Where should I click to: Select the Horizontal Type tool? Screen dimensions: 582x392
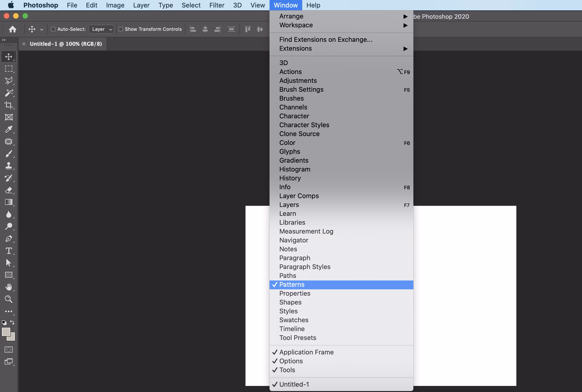click(x=9, y=251)
